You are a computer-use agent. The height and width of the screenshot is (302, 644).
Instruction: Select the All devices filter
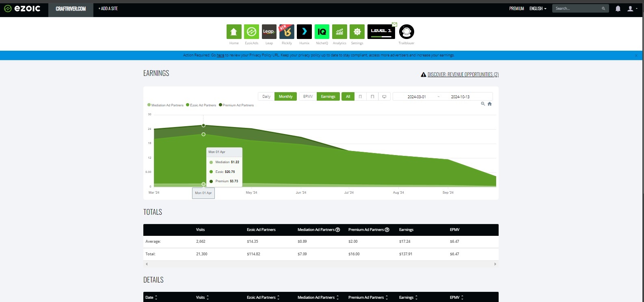pos(348,97)
